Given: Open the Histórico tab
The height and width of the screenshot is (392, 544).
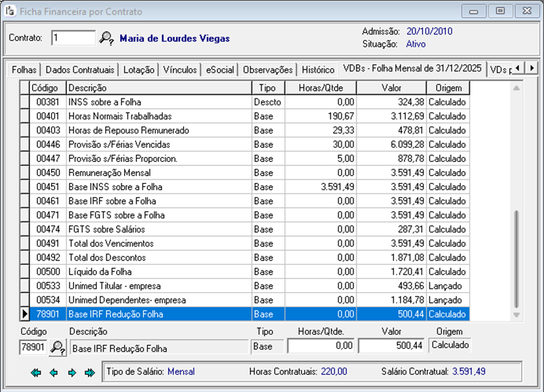Looking at the screenshot, I should pos(318,70).
